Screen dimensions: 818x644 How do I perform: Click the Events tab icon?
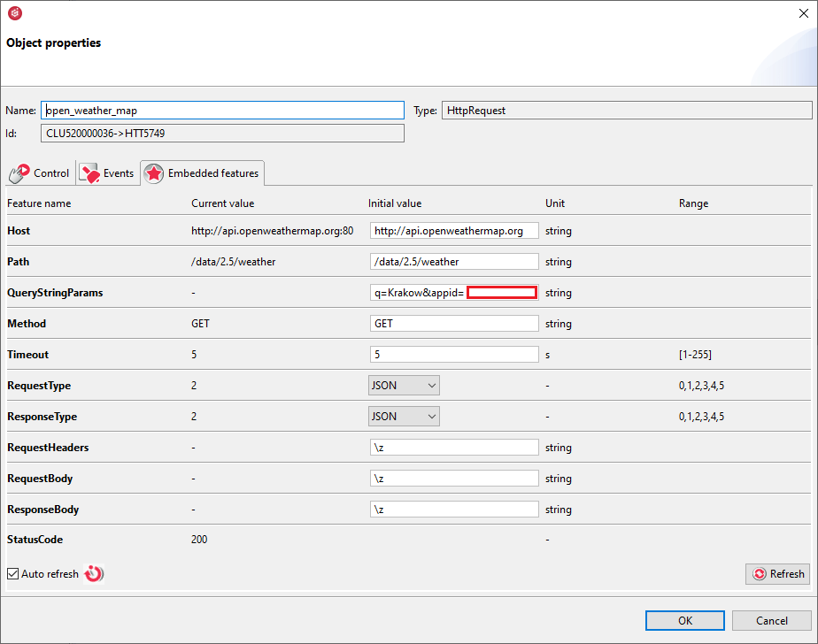pyautogui.click(x=89, y=173)
